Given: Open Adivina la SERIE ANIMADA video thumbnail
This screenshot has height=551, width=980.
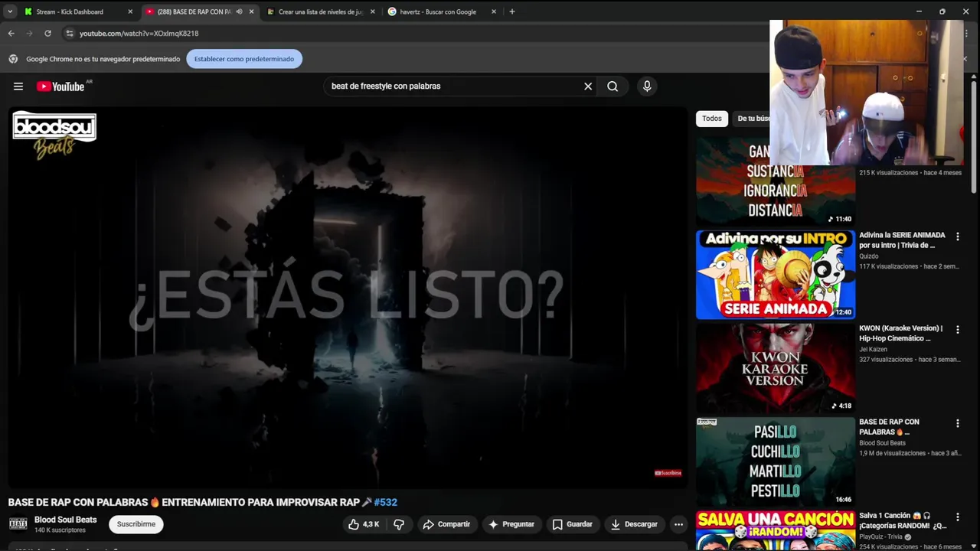Looking at the screenshot, I should (776, 275).
